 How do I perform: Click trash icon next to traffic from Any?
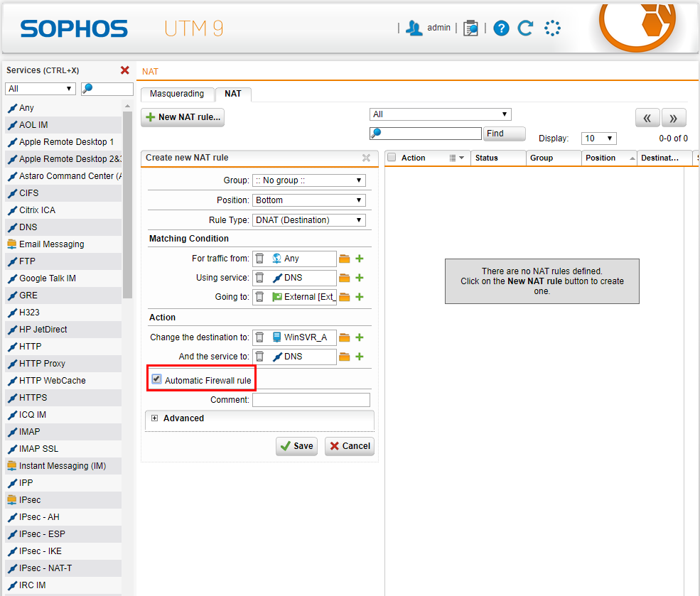click(260, 259)
